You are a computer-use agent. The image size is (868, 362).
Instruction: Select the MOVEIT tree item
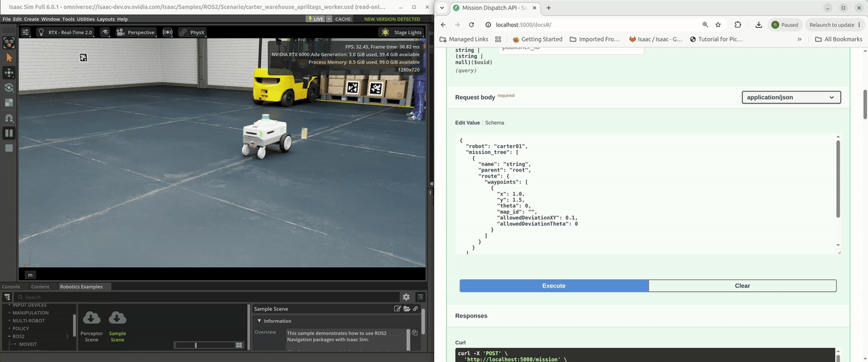[x=28, y=344]
